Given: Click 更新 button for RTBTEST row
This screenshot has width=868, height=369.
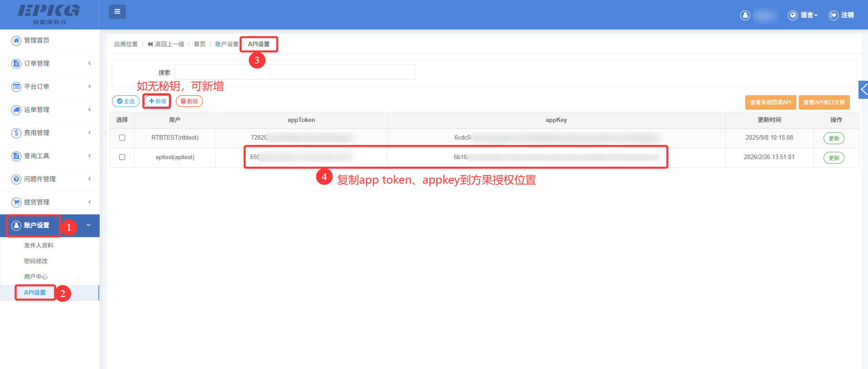Looking at the screenshot, I should pyautogui.click(x=834, y=138).
